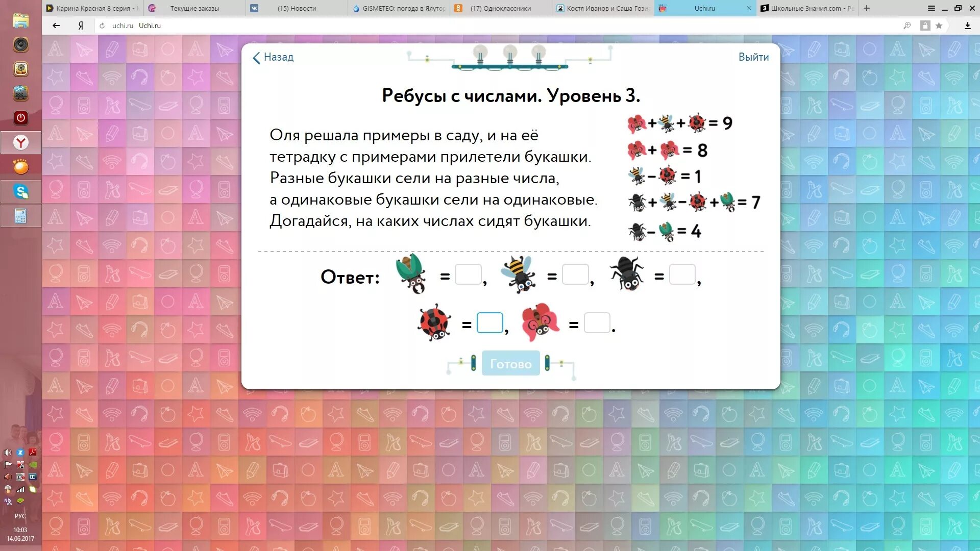Click answer box for the bee
980x551 pixels.
click(x=575, y=275)
